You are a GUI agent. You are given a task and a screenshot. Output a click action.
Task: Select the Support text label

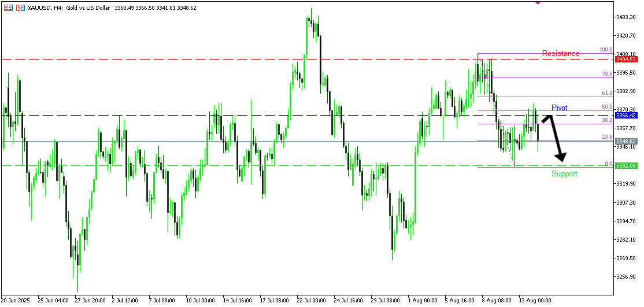click(x=564, y=173)
